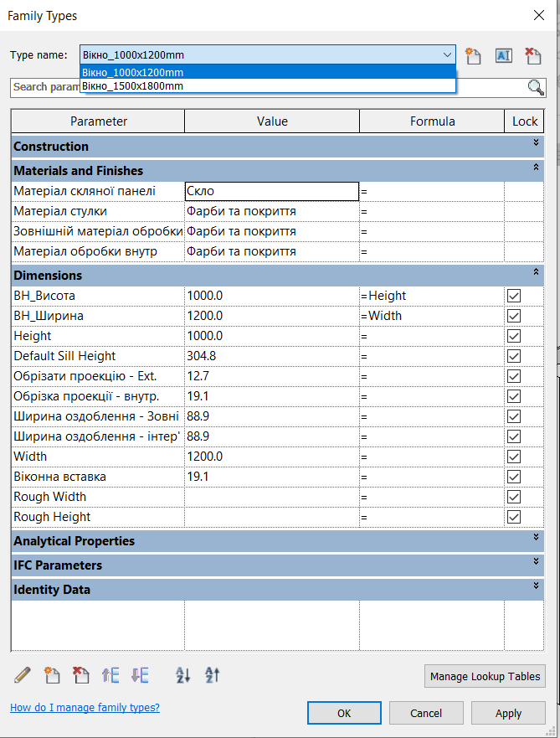Select Вікно_1500x1800mm from the type list

[134, 85]
